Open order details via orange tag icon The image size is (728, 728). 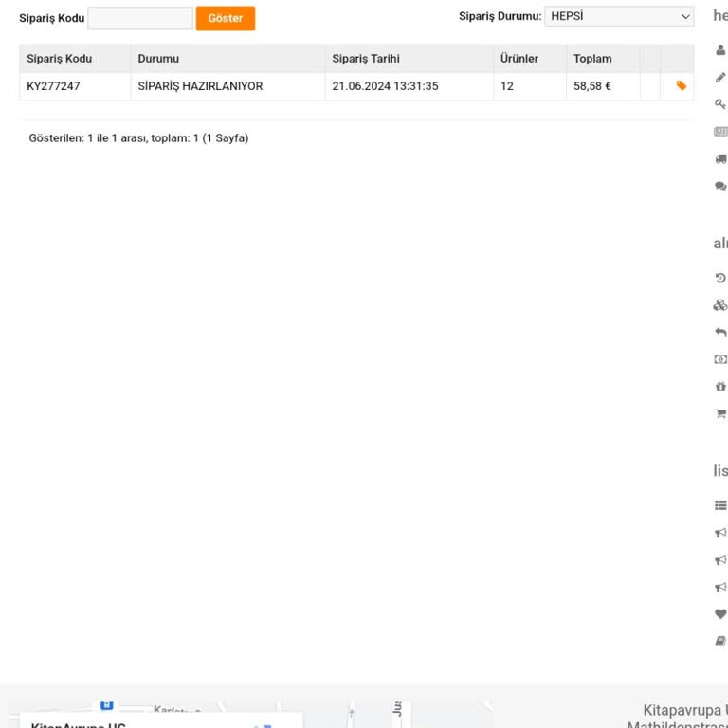tap(682, 85)
